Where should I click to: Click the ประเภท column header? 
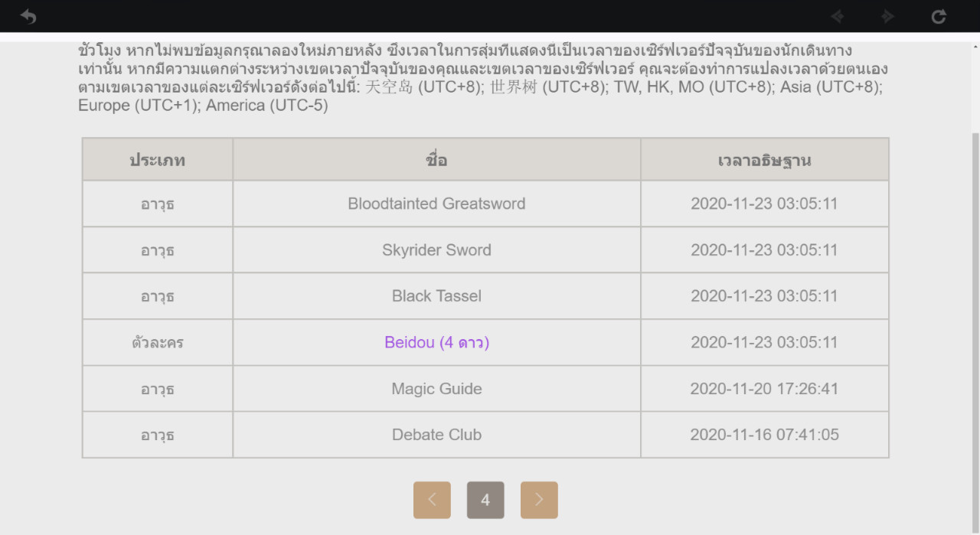pos(158,160)
